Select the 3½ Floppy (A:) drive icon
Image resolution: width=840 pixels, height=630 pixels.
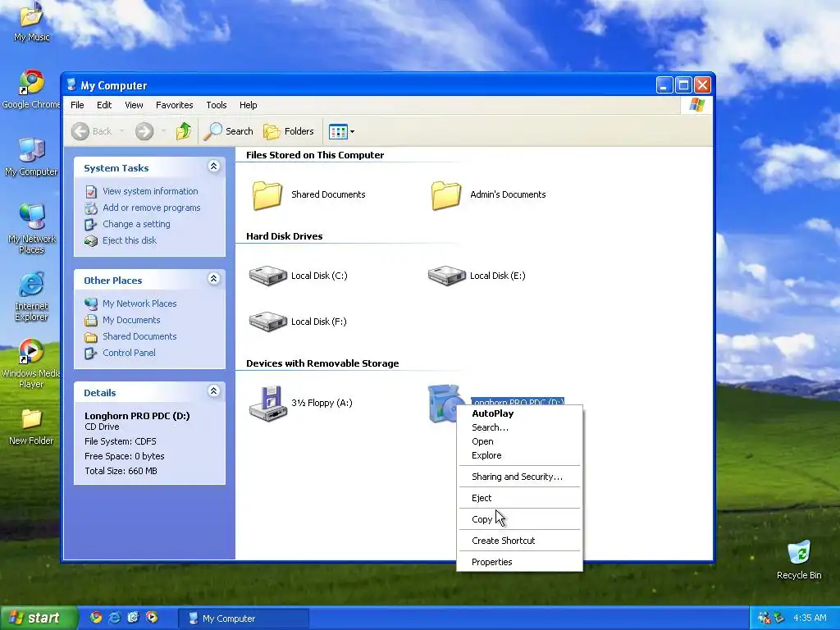pyautogui.click(x=268, y=404)
